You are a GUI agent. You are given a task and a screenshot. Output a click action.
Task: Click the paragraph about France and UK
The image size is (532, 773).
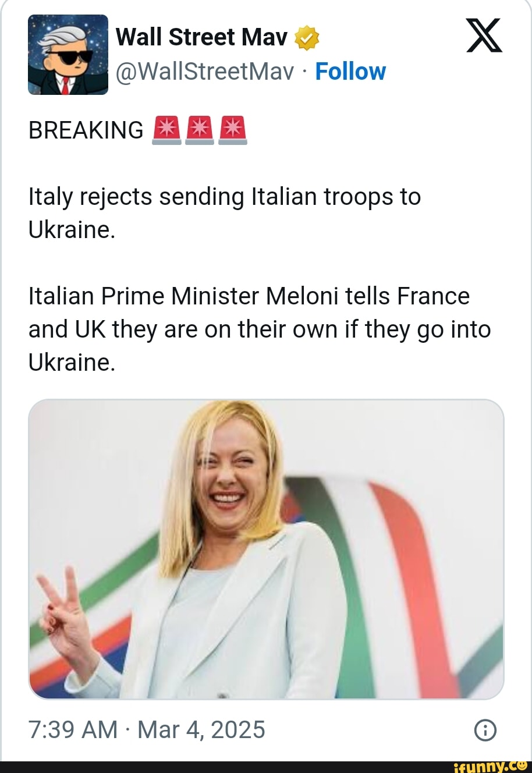[x=259, y=329]
